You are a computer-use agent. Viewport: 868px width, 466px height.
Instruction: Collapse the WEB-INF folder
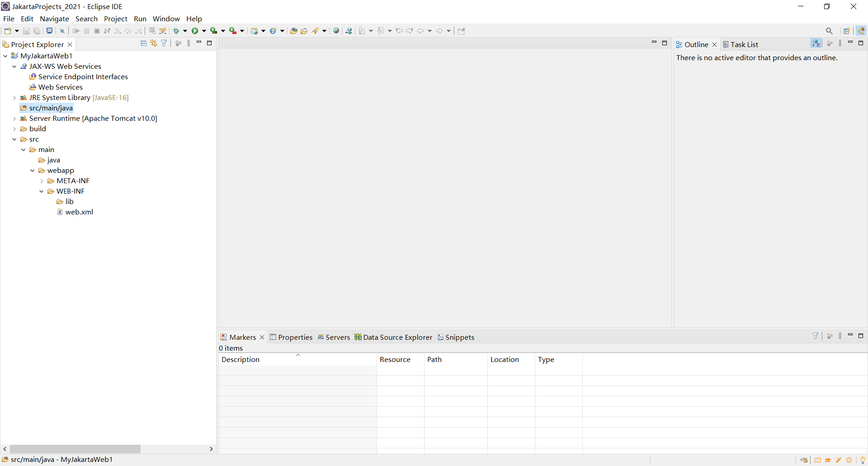click(x=42, y=191)
